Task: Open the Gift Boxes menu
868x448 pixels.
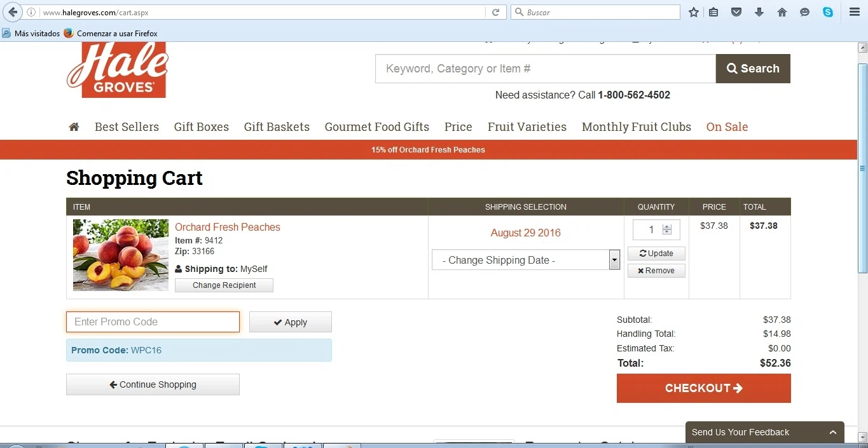Action: click(x=202, y=127)
